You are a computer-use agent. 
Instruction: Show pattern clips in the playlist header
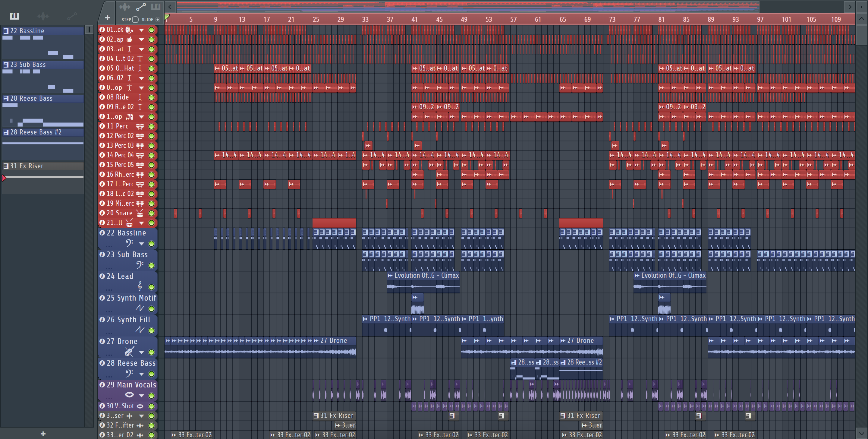[156, 7]
